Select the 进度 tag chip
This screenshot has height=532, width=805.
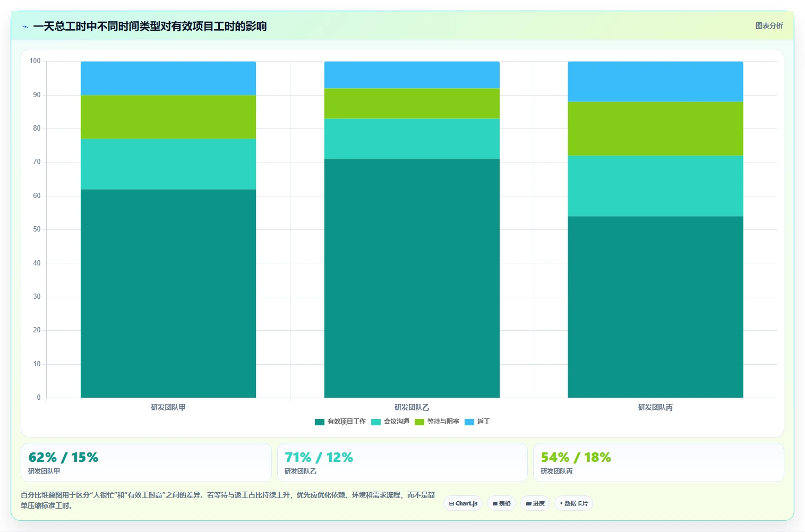pyautogui.click(x=535, y=503)
